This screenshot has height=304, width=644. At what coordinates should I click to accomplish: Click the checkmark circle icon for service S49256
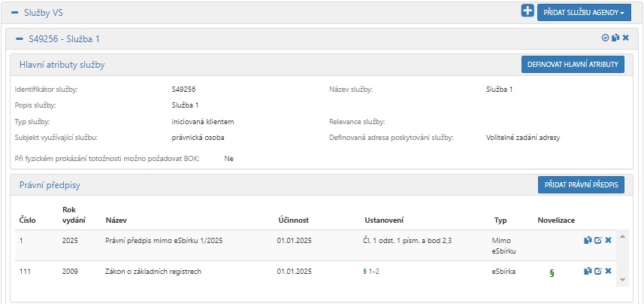[x=605, y=38]
